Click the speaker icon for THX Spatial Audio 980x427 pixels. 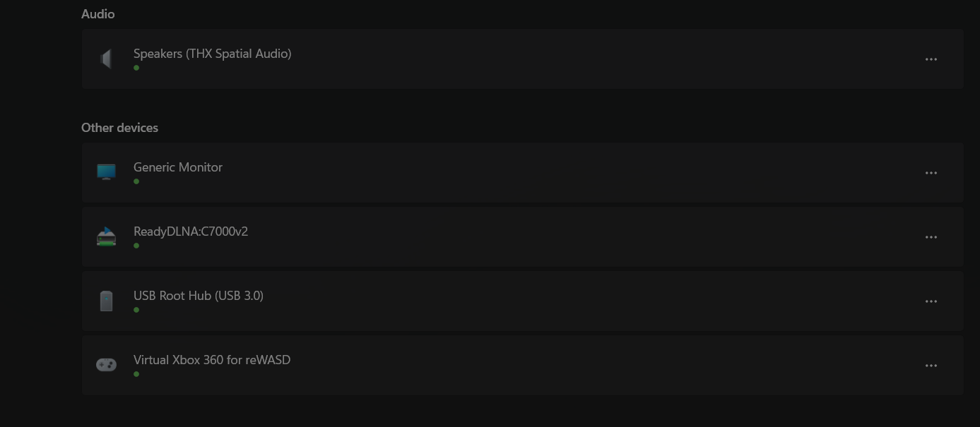coord(106,59)
